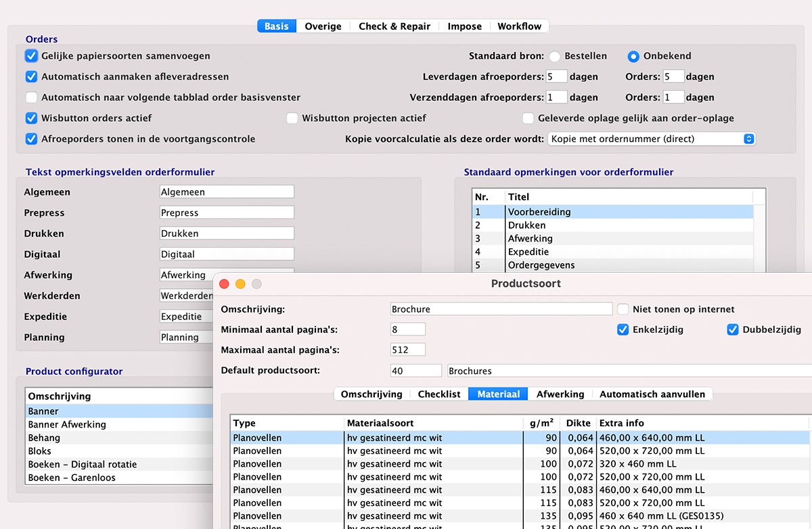Switch to the Basis tab

click(x=277, y=26)
